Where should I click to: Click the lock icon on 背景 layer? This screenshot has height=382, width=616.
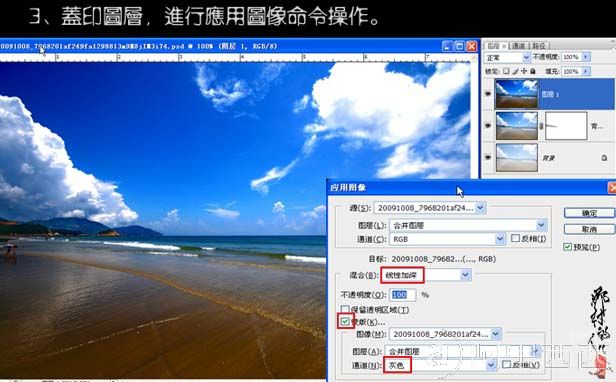(x=604, y=158)
